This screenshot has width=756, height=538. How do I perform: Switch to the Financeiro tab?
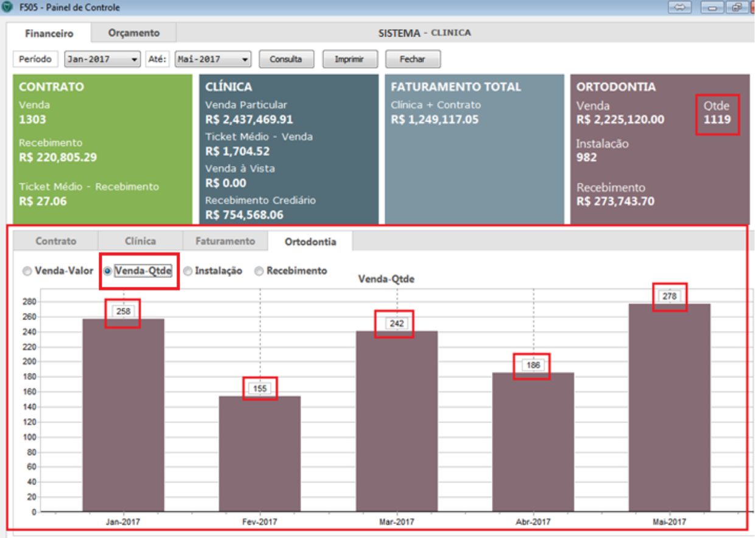click(49, 33)
